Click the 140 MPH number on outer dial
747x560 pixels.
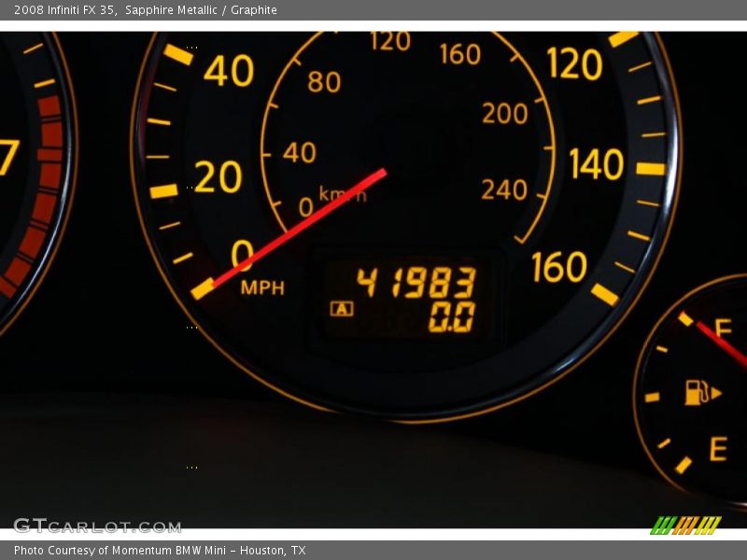point(597,164)
